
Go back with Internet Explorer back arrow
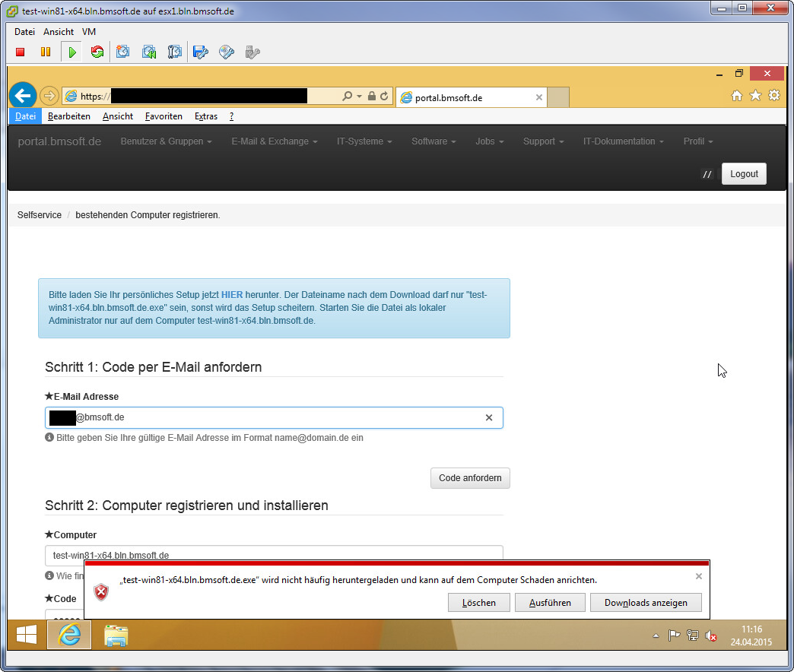click(x=23, y=96)
